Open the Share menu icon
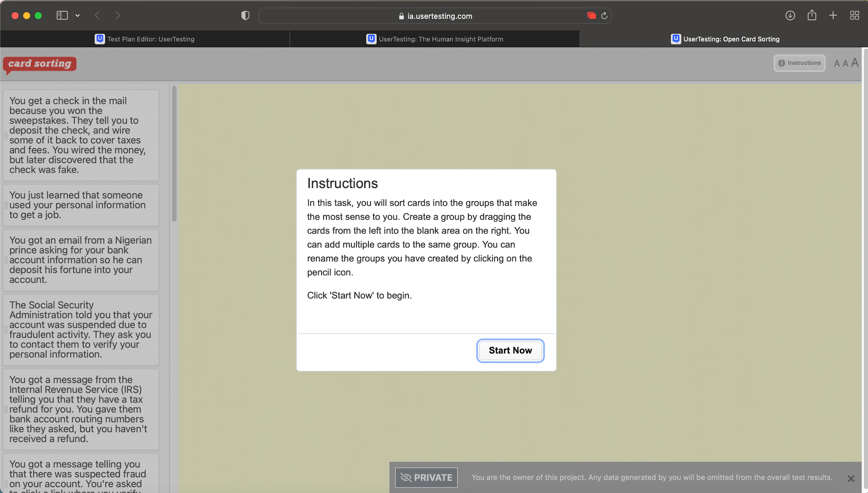 (x=811, y=16)
